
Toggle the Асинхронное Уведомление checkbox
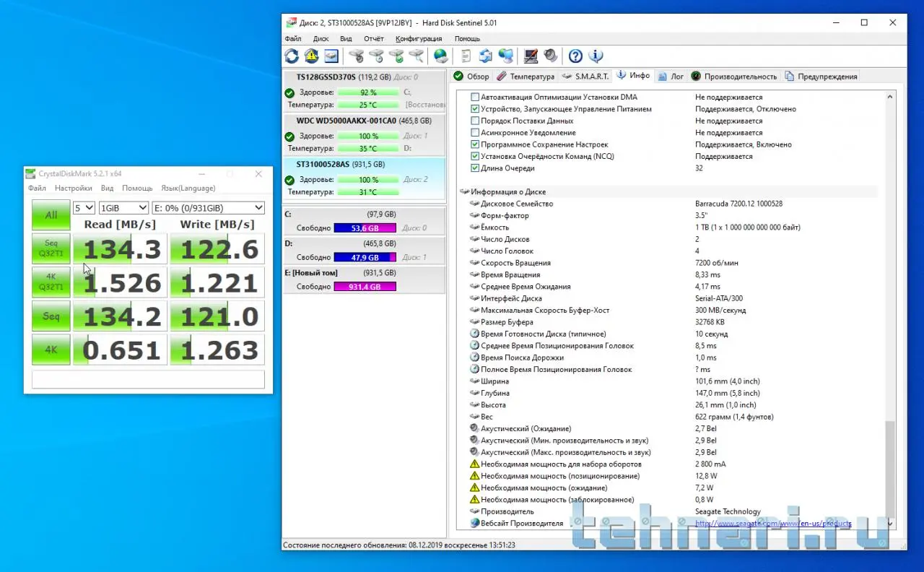click(475, 133)
